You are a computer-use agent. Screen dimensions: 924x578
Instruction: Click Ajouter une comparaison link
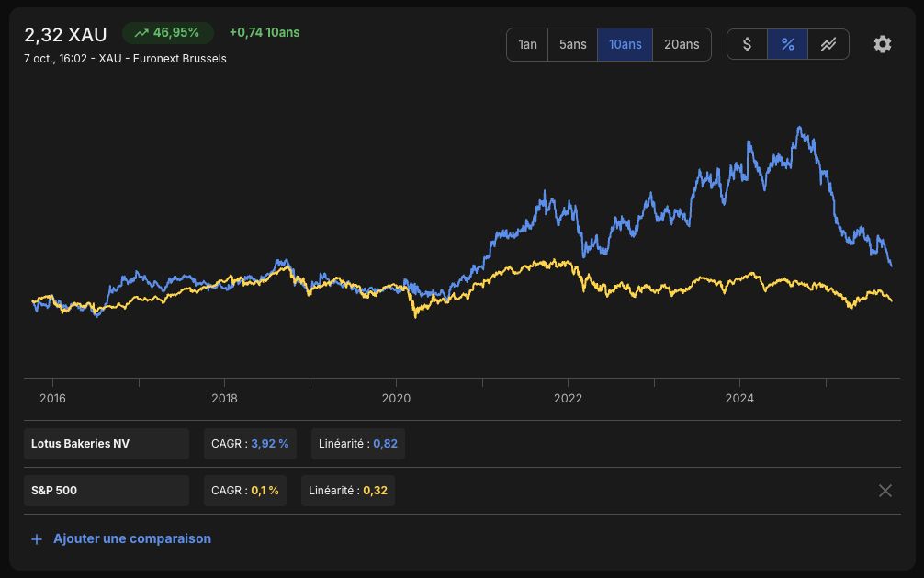coord(132,538)
